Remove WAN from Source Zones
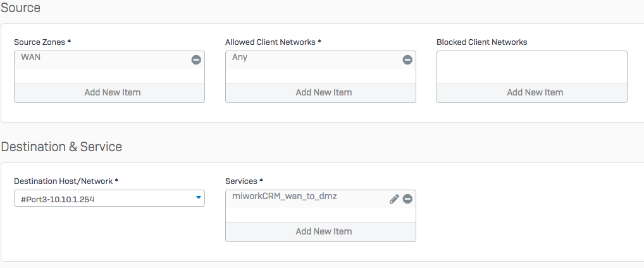The width and height of the screenshot is (644, 268). [196, 60]
